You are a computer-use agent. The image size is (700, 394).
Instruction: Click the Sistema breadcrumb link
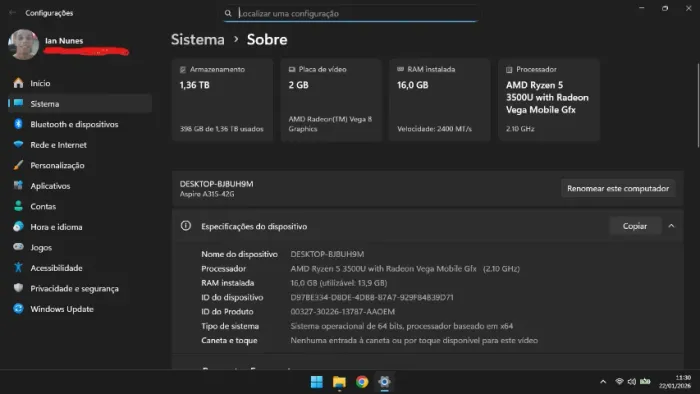coord(198,40)
